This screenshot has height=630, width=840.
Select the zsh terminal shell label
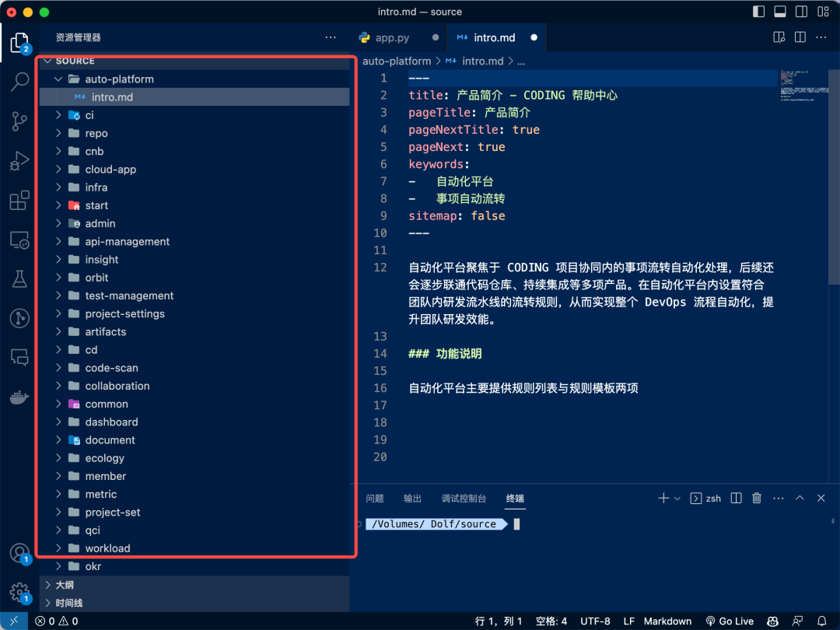[x=713, y=499]
